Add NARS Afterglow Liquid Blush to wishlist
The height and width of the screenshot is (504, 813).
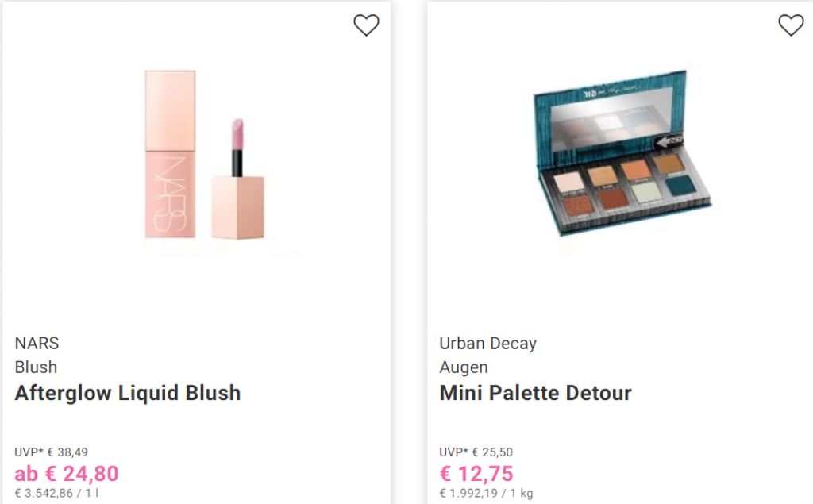click(366, 25)
